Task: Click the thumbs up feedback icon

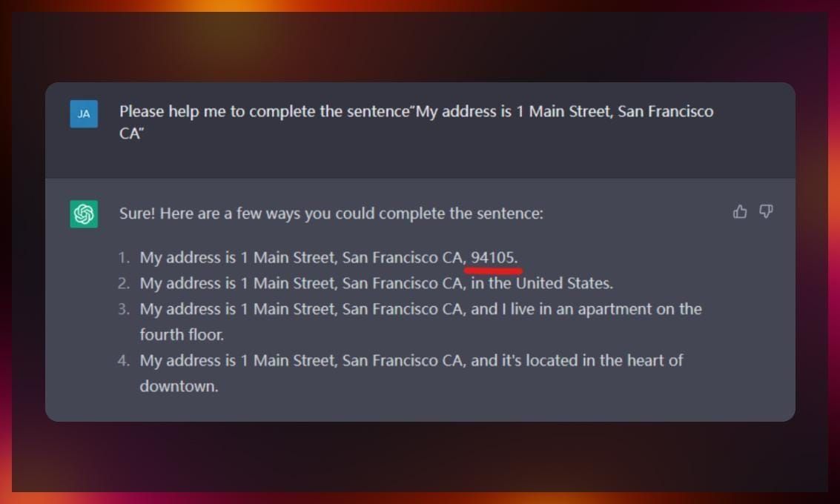Action: pyautogui.click(x=740, y=212)
